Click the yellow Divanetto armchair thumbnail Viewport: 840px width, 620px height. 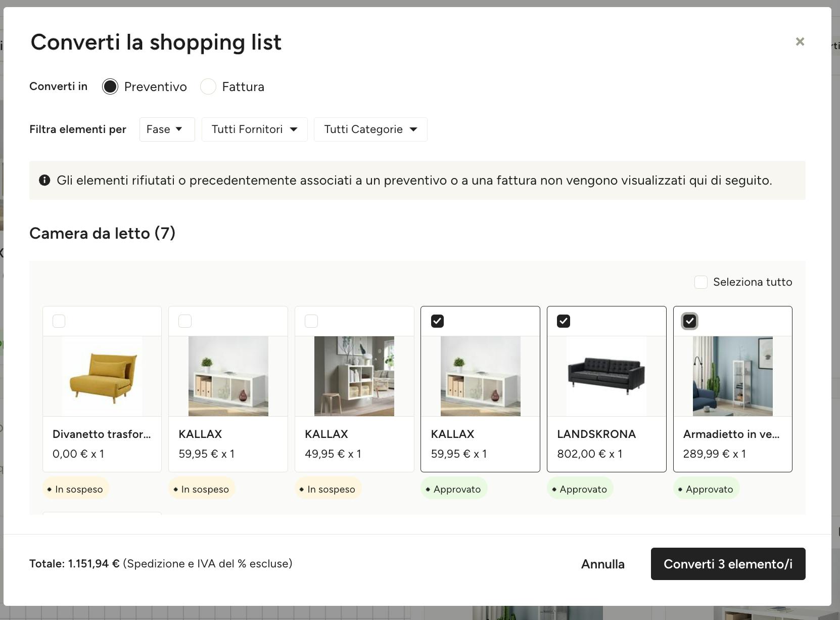(x=102, y=376)
